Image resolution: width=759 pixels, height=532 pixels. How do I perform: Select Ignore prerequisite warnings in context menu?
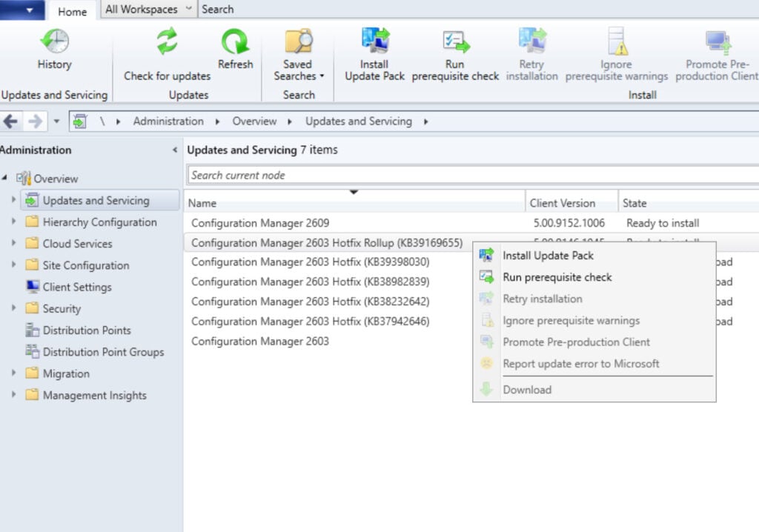[x=594, y=320]
